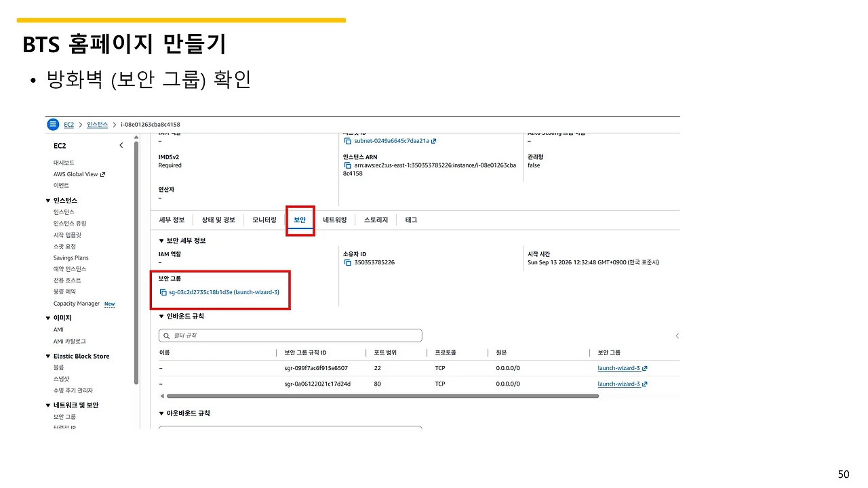Viewport: 868px width, 488px height.
Task: Copy the owner ID 350353785226 icon
Action: pyautogui.click(x=347, y=262)
